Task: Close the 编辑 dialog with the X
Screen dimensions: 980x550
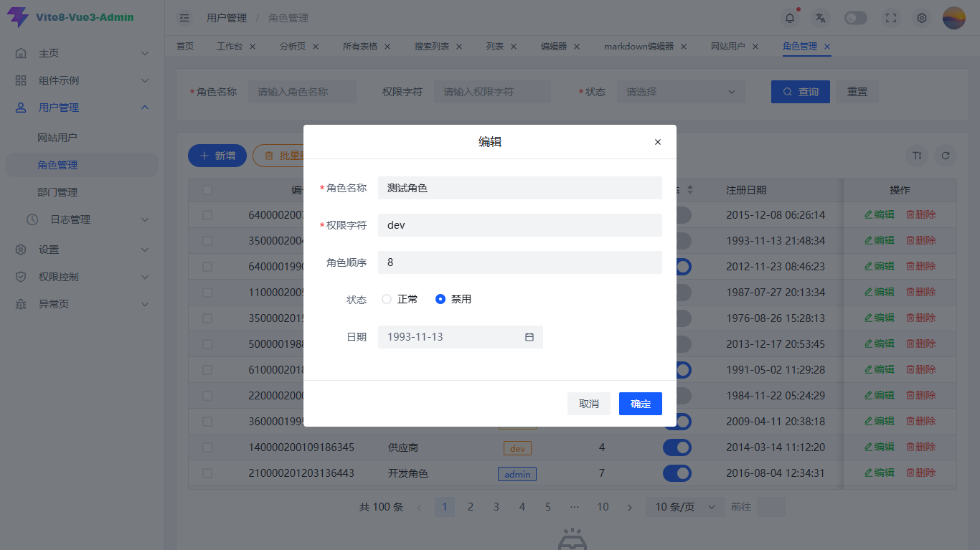Action: tap(658, 142)
